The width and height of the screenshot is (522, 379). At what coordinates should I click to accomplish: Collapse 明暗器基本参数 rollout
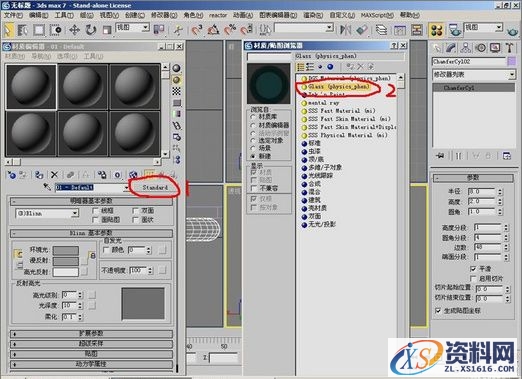pyautogui.click(x=91, y=201)
